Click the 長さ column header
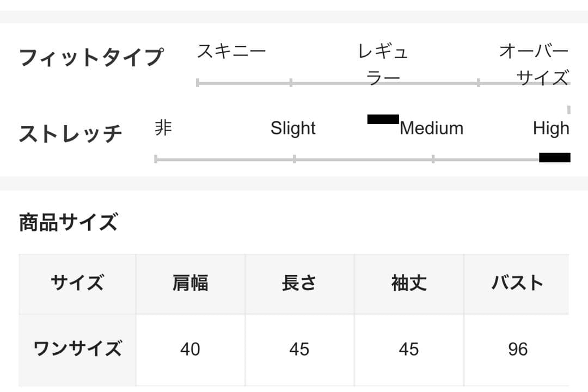Image resolution: width=588 pixels, height=392 pixels. (x=299, y=284)
